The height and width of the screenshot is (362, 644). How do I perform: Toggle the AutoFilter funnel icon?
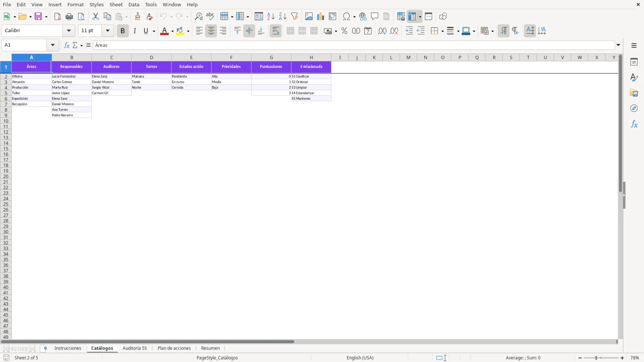point(295,16)
